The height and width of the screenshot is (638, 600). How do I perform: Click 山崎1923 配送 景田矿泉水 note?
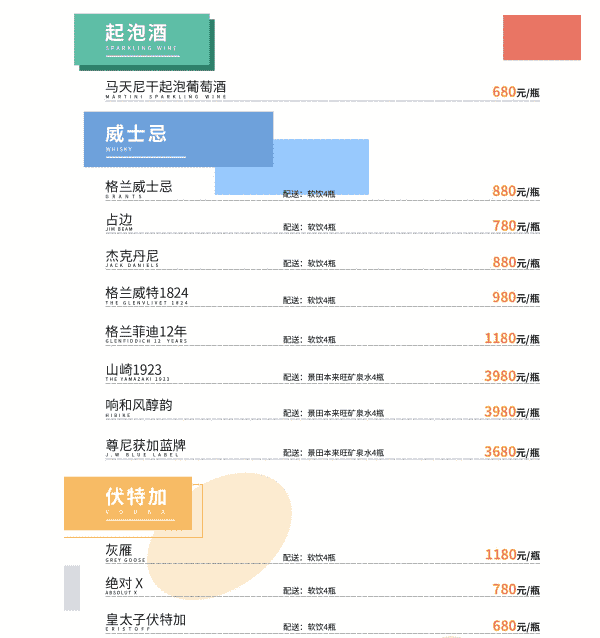334,377
